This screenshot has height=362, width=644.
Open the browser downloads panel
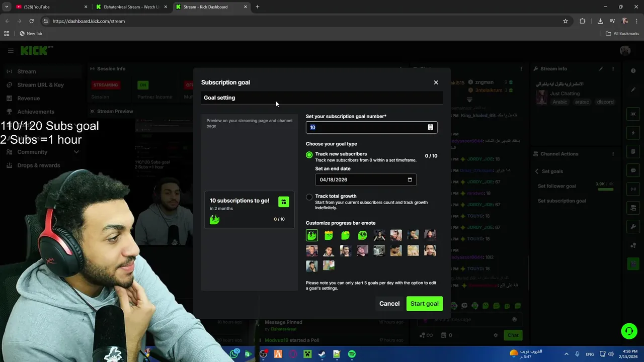600,21
